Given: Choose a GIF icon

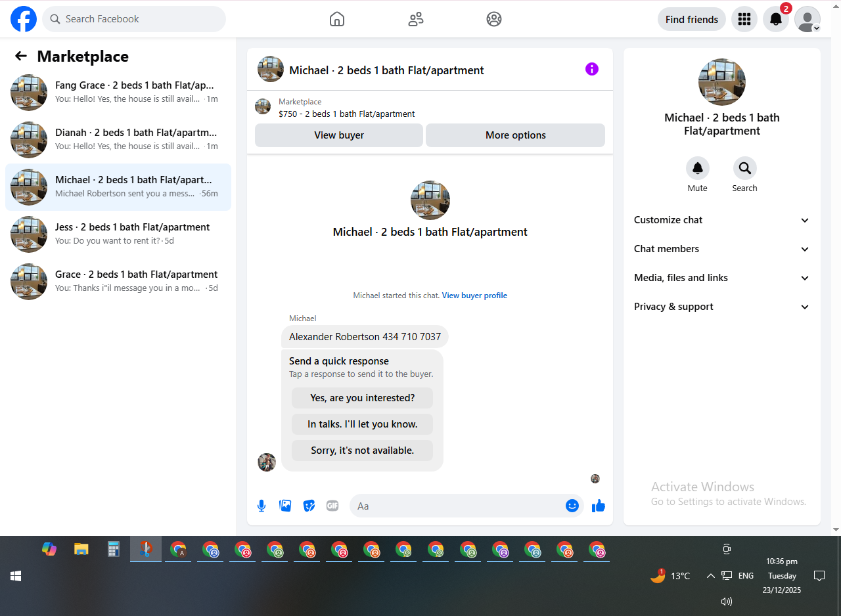Looking at the screenshot, I should 332,506.
